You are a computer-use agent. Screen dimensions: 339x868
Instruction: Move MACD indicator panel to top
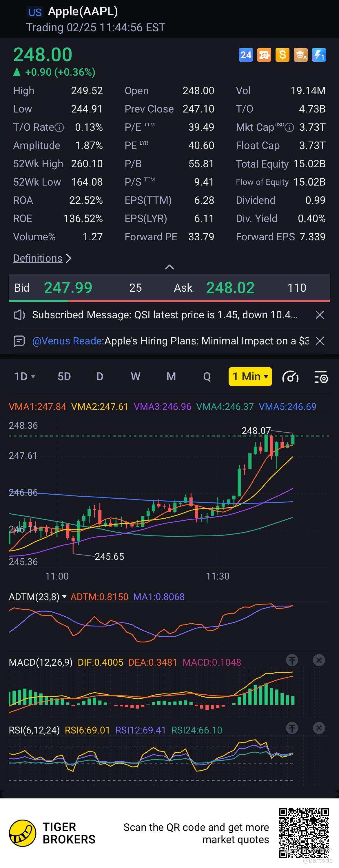click(x=292, y=660)
